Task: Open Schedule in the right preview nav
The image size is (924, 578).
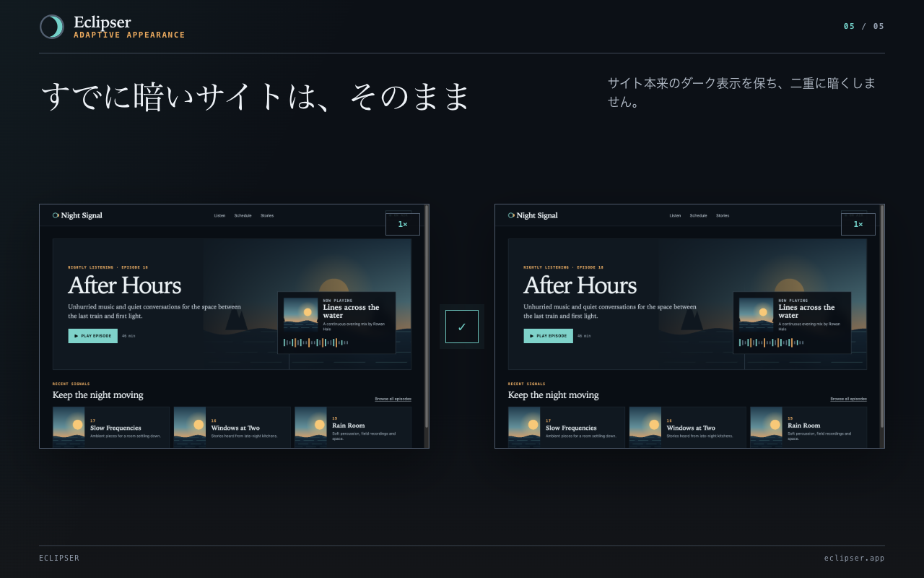Action: point(698,215)
